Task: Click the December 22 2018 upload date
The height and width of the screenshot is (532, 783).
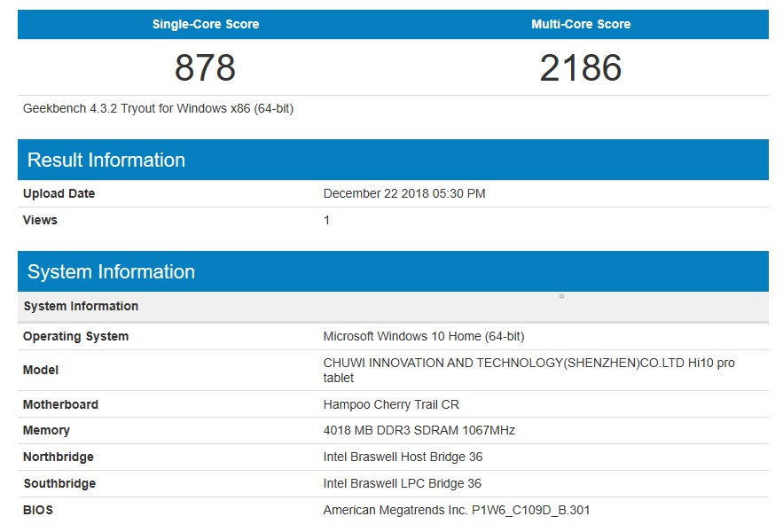Action: click(x=404, y=193)
